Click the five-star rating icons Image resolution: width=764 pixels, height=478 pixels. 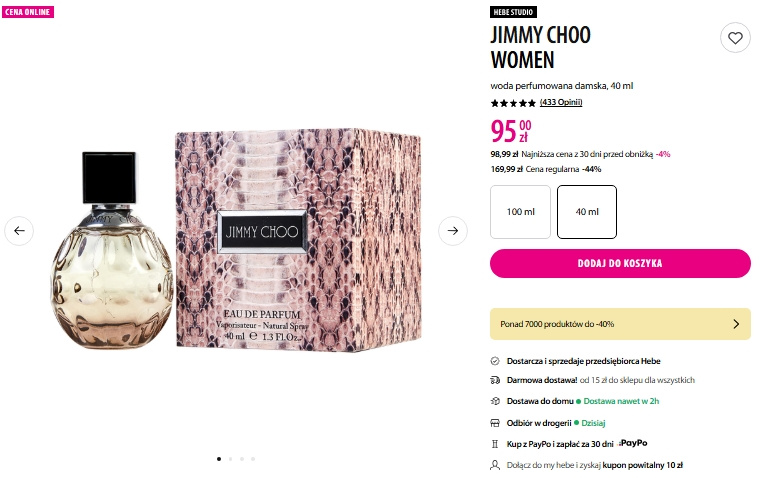(513, 103)
